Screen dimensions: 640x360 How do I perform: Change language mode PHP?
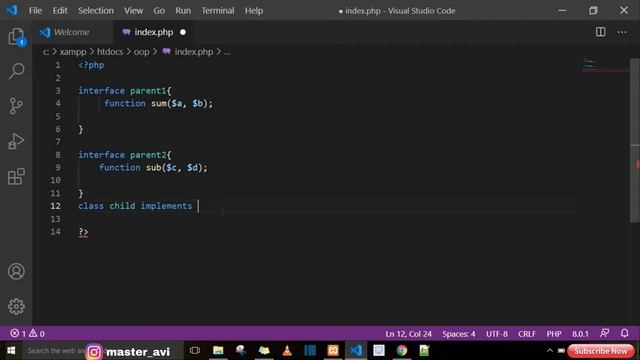point(554,333)
